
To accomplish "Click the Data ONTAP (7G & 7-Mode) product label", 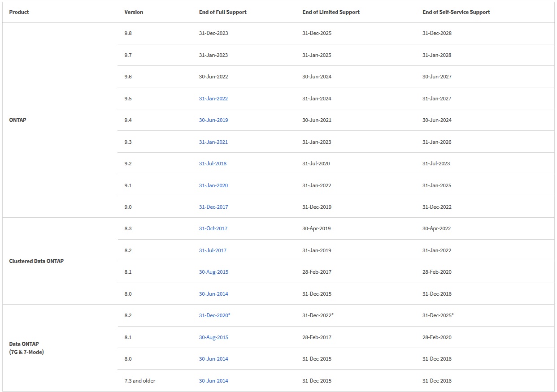I will point(26,348).
